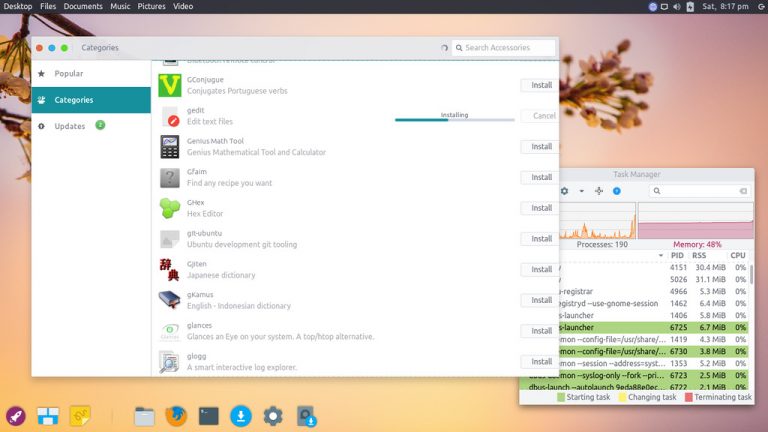The height and width of the screenshot is (432, 768).
Task: Sort by PID column header
Action: pos(677,256)
